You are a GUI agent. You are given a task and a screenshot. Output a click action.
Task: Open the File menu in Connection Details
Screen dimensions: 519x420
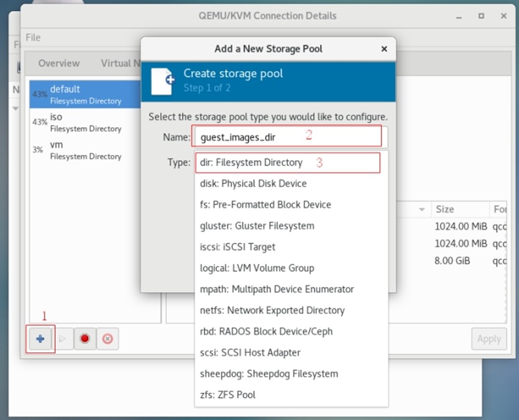pyautogui.click(x=33, y=37)
